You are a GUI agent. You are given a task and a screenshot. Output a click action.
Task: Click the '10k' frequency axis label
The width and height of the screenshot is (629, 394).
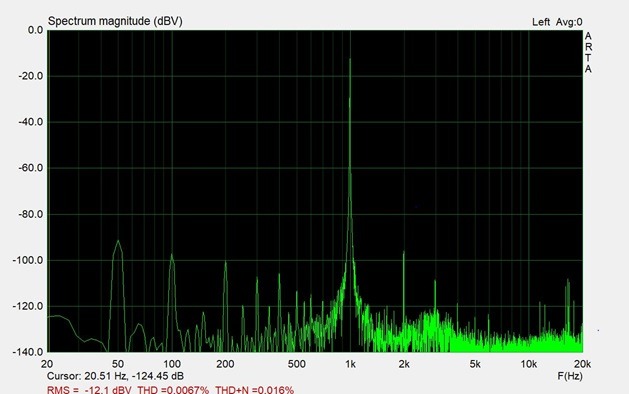[x=529, y=364]
